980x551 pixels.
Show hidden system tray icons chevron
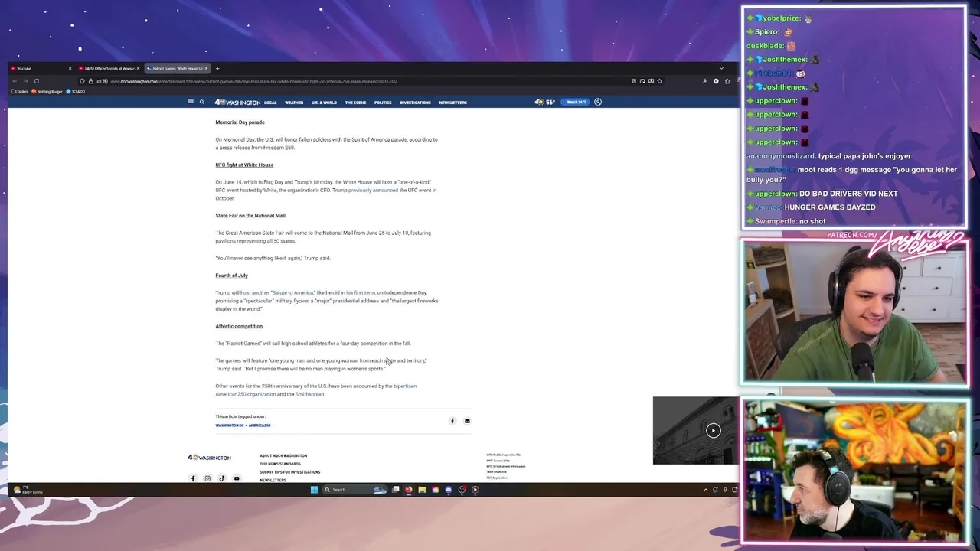706,490
